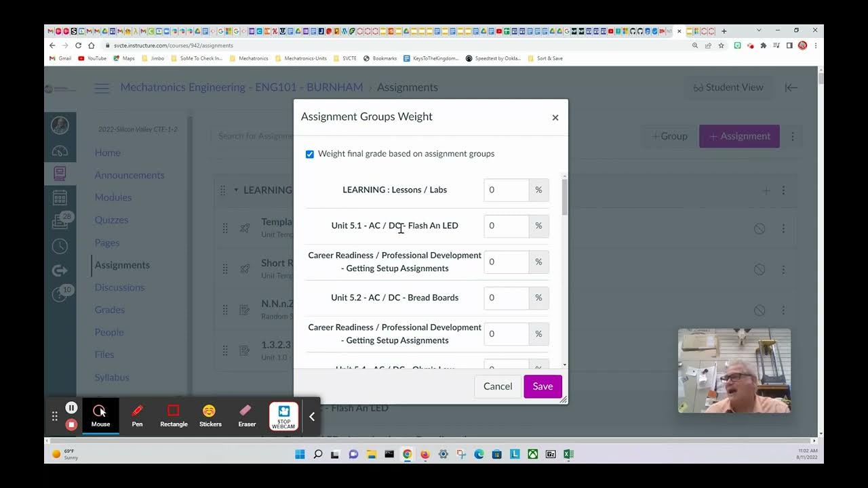Viewport: 868px width, 488px height.
Task: Open the assignments settings kebab beside +Assignment
Action: click(792, 136)
